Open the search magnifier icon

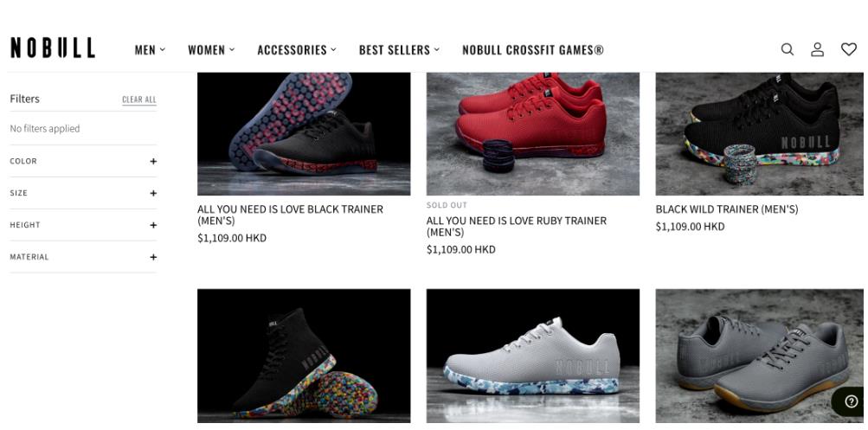[x=788, y=49]
